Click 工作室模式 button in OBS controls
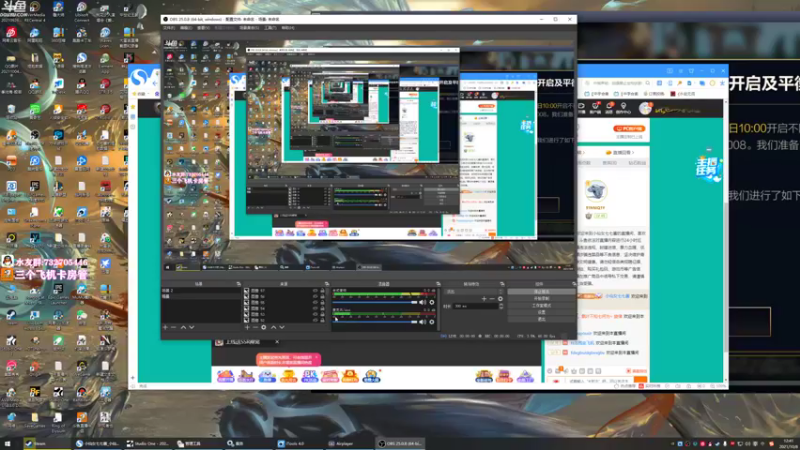Screen dimensions: 800x450 click(541, 305)
